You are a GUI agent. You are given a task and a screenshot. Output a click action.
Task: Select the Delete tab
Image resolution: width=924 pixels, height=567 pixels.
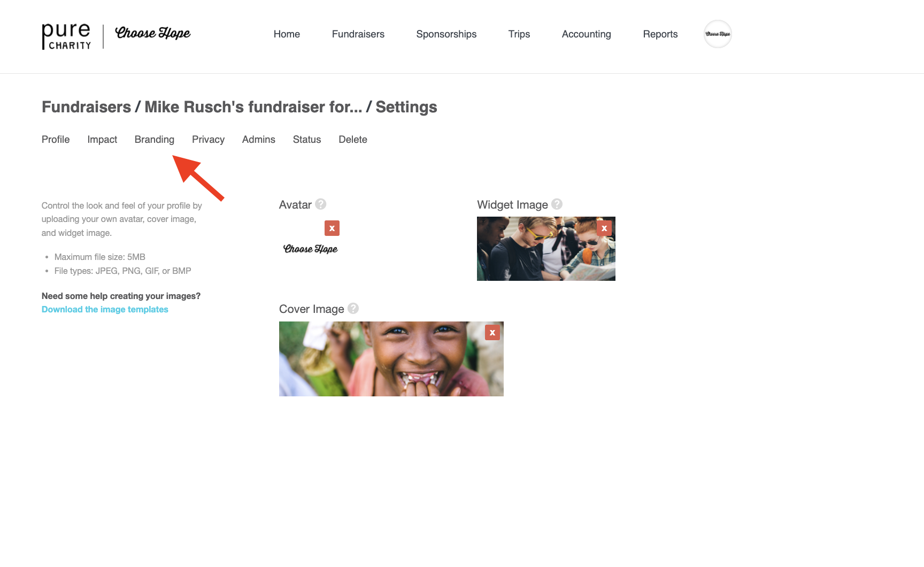click(353, 140)
